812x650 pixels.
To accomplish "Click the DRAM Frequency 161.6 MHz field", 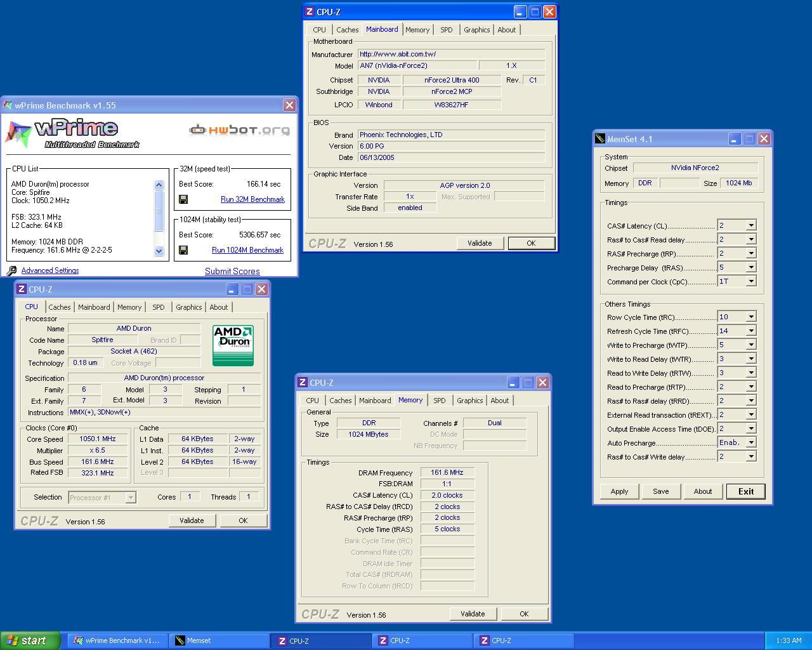I will click(447, 472).
